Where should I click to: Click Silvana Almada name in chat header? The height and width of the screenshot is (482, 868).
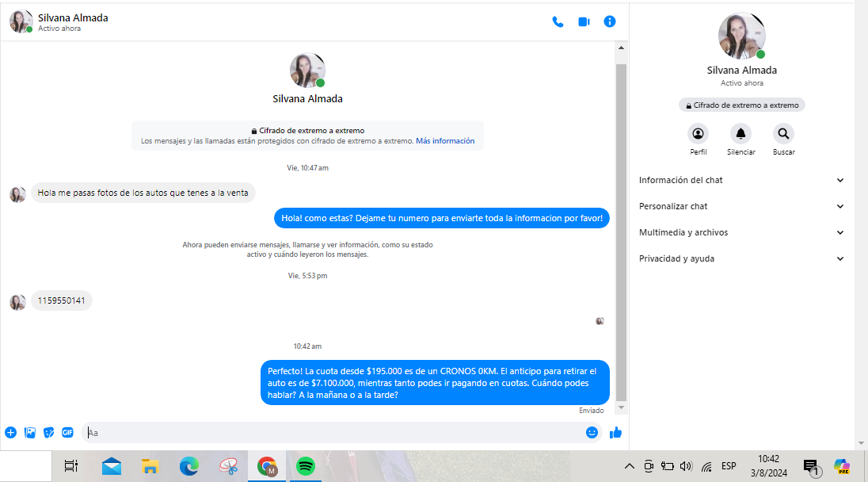coord(73,17)
